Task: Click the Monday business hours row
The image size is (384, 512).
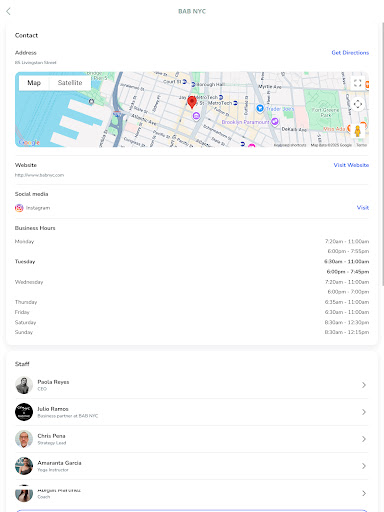Action: [192, 246]
